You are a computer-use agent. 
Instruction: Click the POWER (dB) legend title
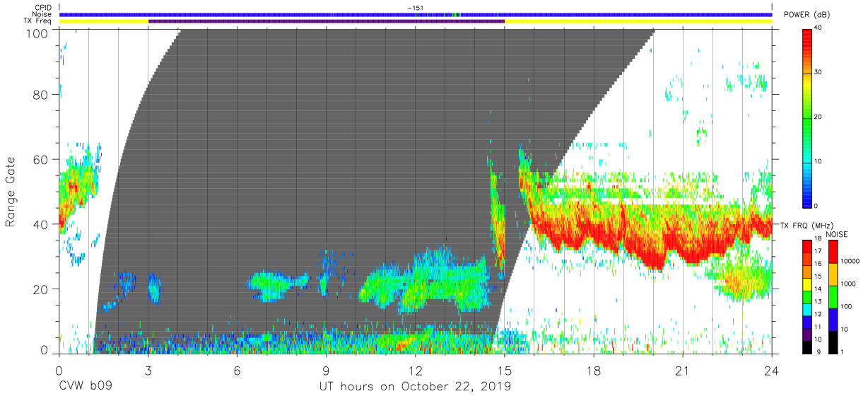point(807,15)
